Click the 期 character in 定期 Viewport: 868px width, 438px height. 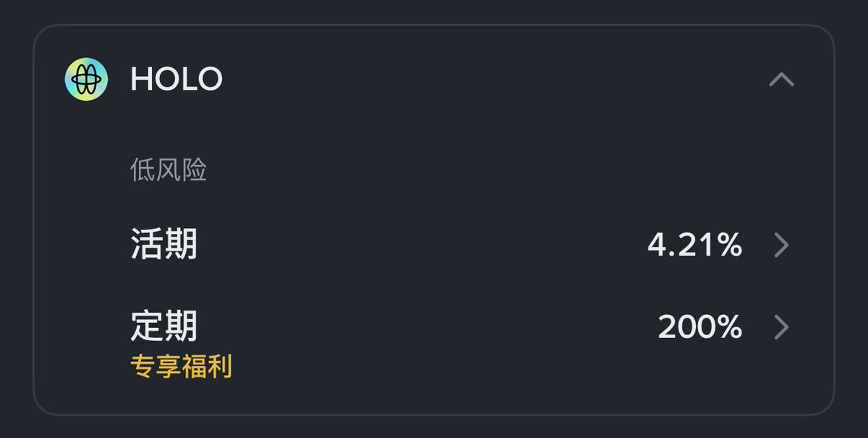click(181, 326)
